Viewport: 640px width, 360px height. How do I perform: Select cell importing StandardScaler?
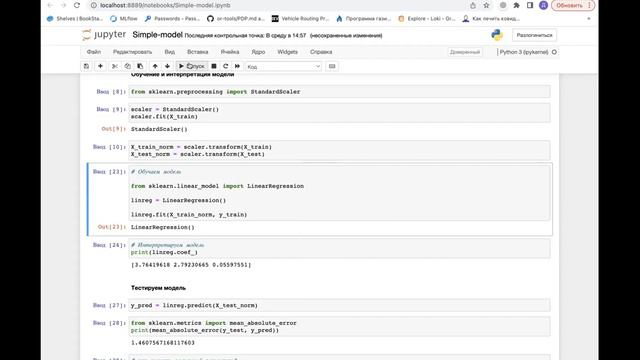(x=339, y=92)
